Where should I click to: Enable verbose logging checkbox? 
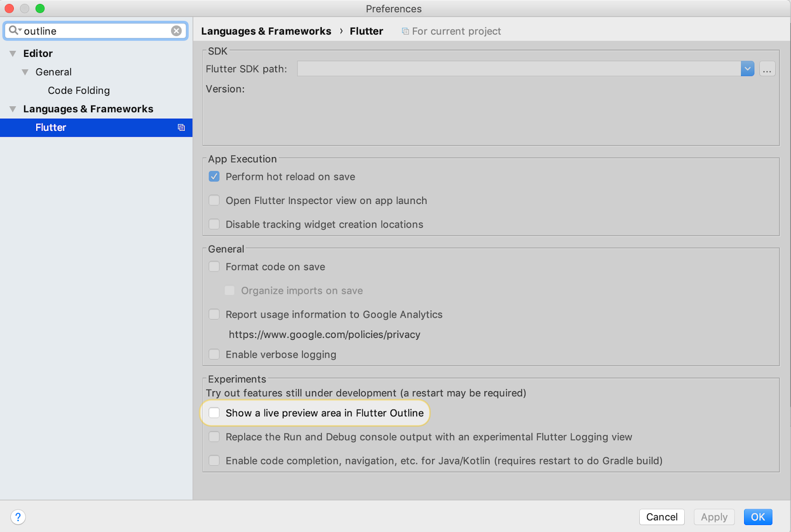(214, 354)
